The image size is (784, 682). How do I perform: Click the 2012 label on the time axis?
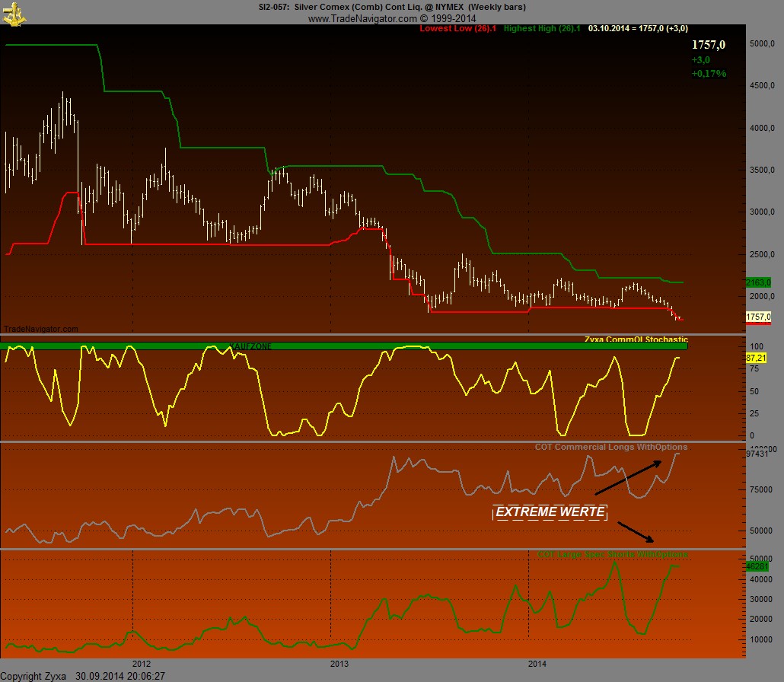(x=141, y=664)
